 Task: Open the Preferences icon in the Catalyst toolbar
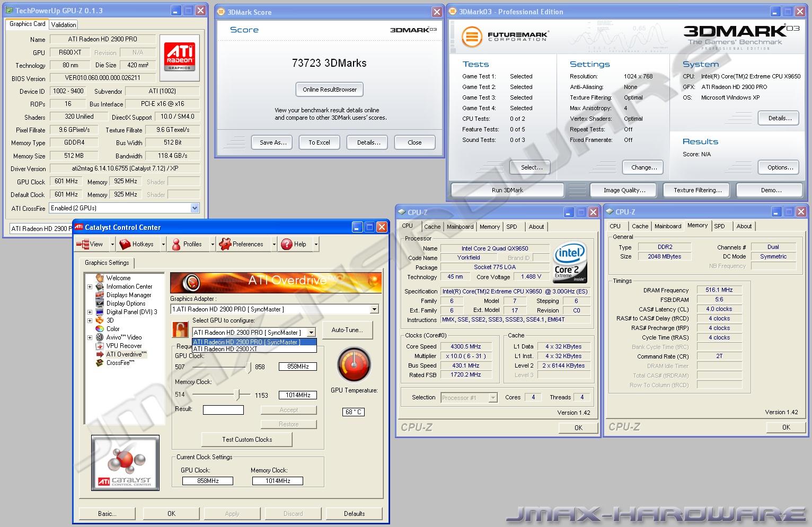tap(225, 244)
